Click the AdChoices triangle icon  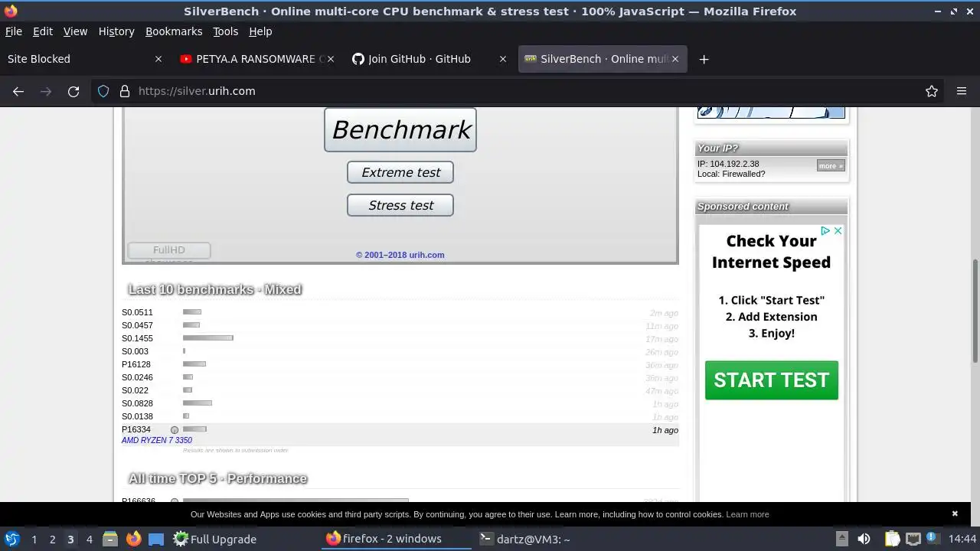(x=825, y=230)
